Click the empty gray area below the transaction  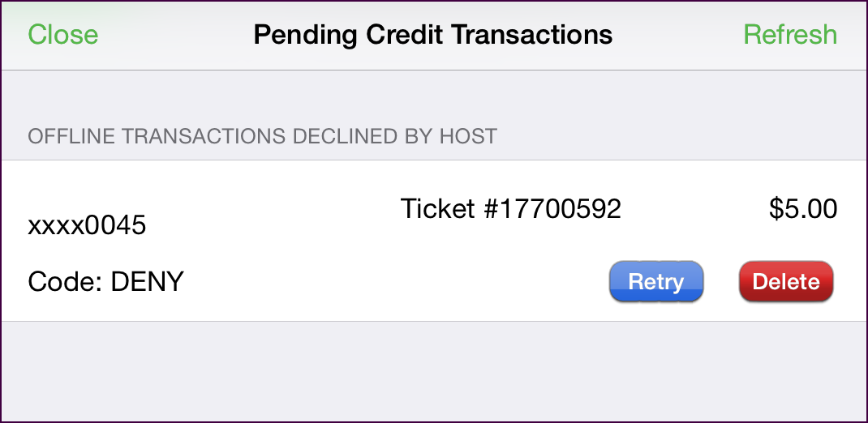pyautogui.click(x=434, y=370)
